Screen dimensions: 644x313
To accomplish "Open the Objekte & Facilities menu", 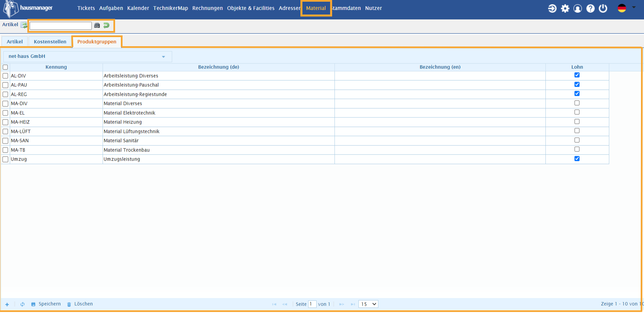I will pos(251,8).
